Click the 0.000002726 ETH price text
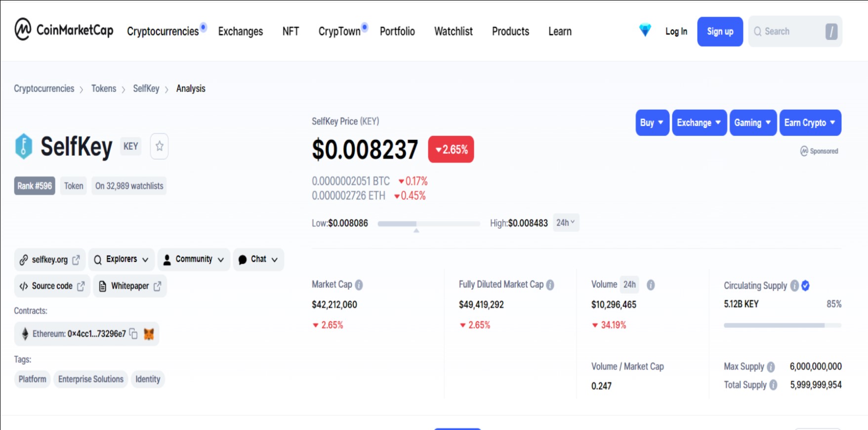 [x=348, y=196]
